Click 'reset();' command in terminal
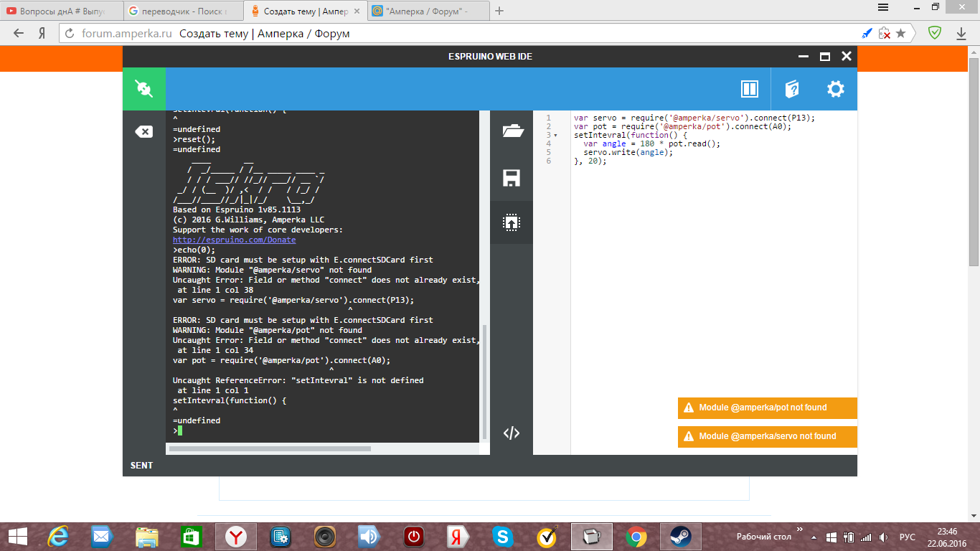The height and width of the screenshot is (551, 980). (x=197, y=139)
